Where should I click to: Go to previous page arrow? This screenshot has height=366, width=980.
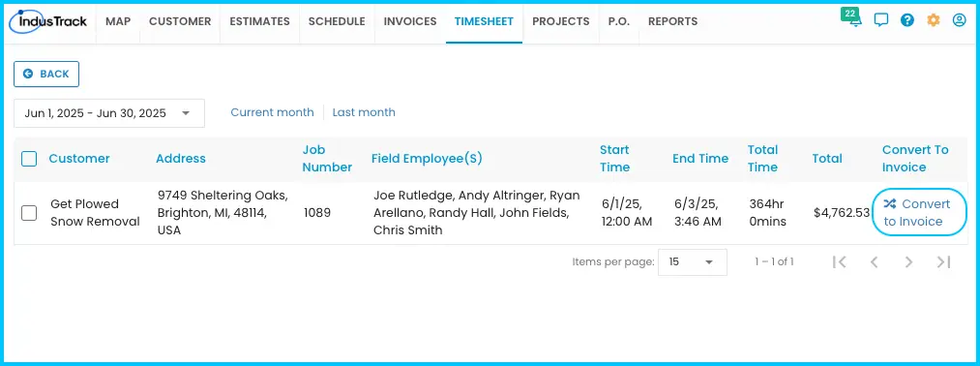pos(875,261)
